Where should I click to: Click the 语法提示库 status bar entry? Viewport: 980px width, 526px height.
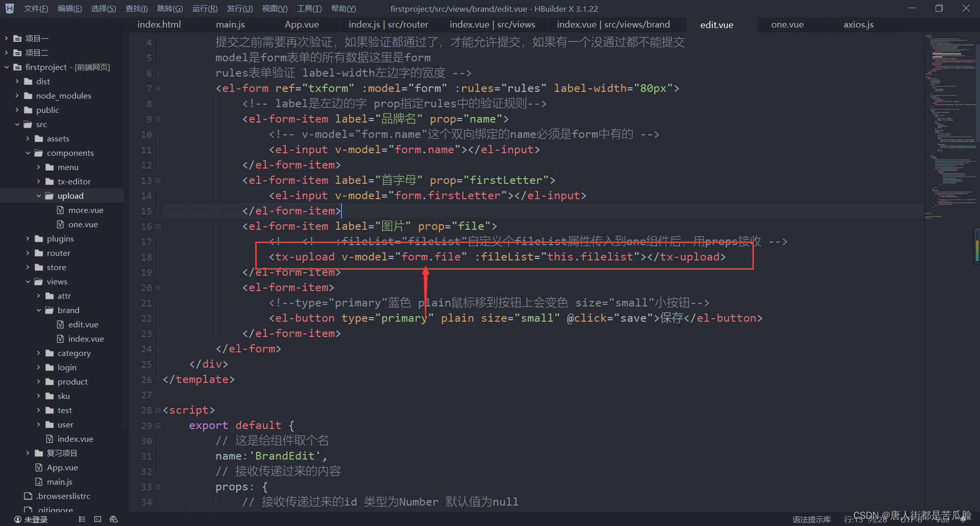click(x=812, y=519)
